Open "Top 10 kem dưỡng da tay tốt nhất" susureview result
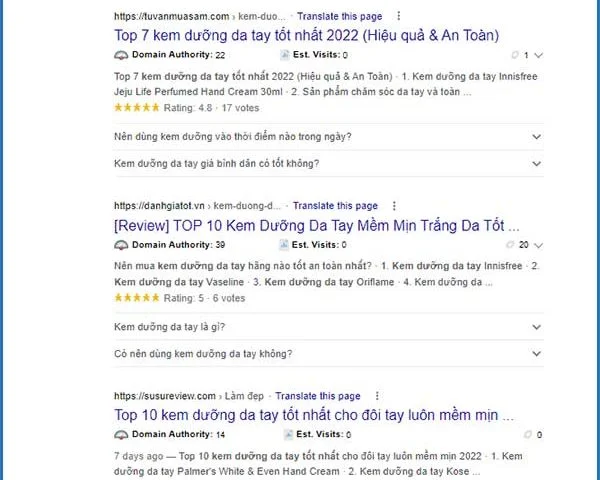This screenshot has height=480, width=600. click(x=314, y=415)
